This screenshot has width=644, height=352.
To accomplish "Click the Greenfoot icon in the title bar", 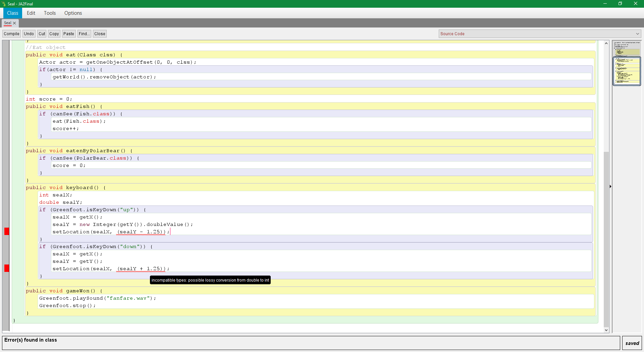I will tap(4, 4).
